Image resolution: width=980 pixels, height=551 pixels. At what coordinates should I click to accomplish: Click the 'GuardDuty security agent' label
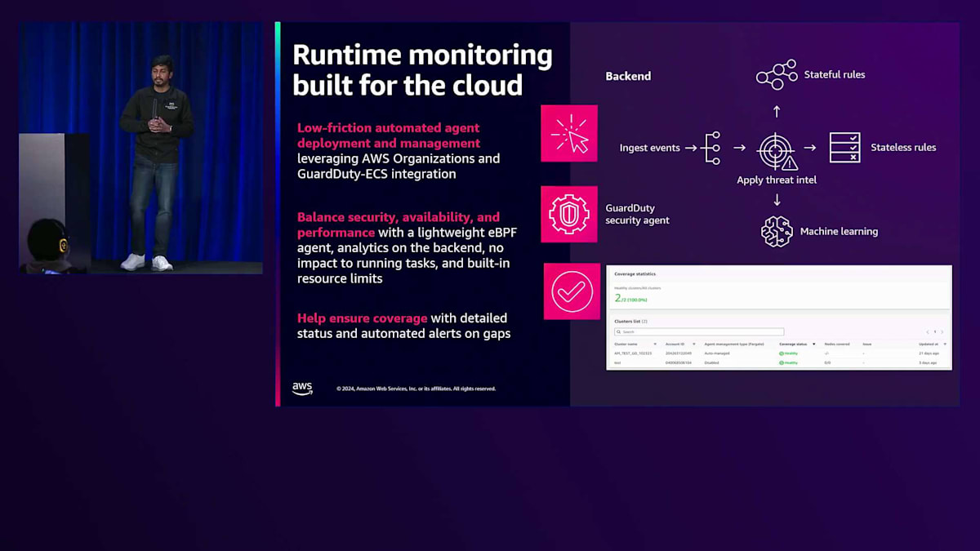coord(637,214)
